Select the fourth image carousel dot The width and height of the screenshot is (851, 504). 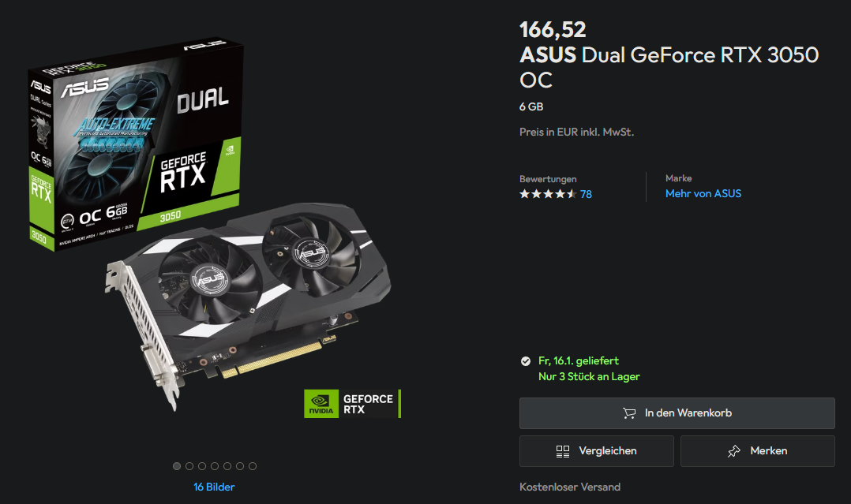pyautogui.click(x=215, y=466)
